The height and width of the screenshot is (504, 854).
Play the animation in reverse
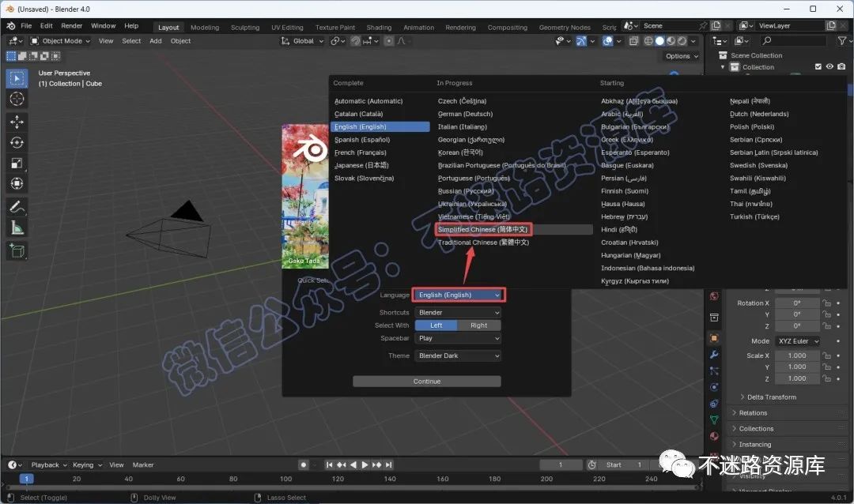tap(353, 465)
